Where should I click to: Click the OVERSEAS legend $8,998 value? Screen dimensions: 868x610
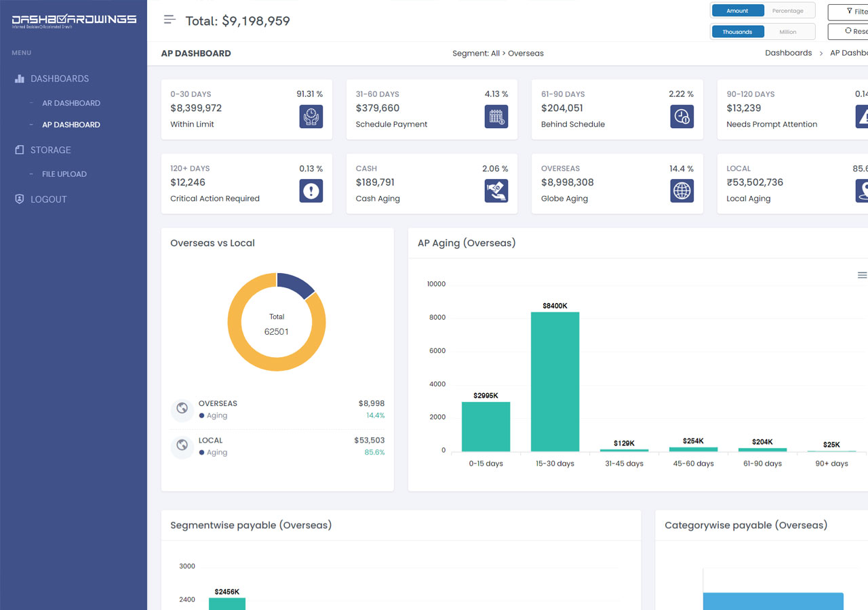372,403
